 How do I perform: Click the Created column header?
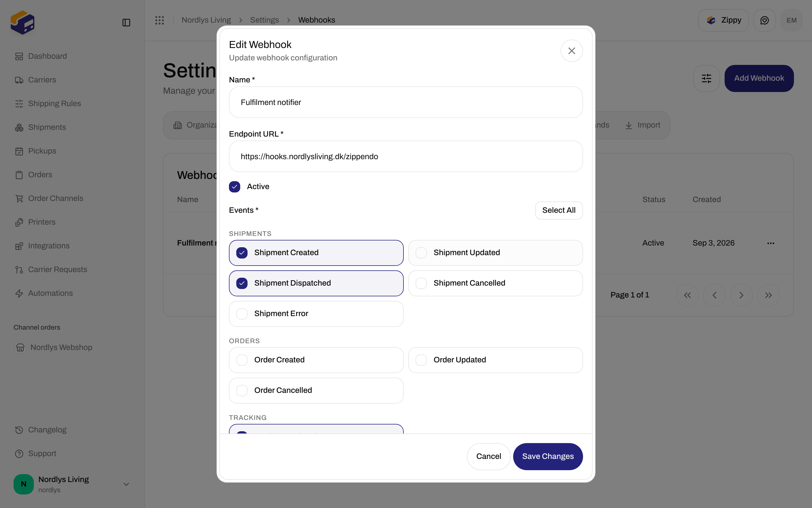(706, 200)
